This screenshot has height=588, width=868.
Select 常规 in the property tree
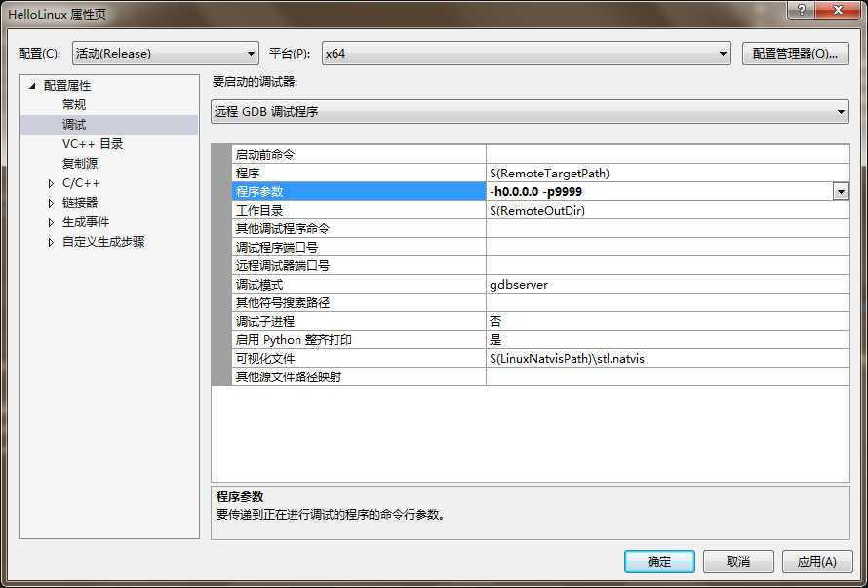pos(74,105)
